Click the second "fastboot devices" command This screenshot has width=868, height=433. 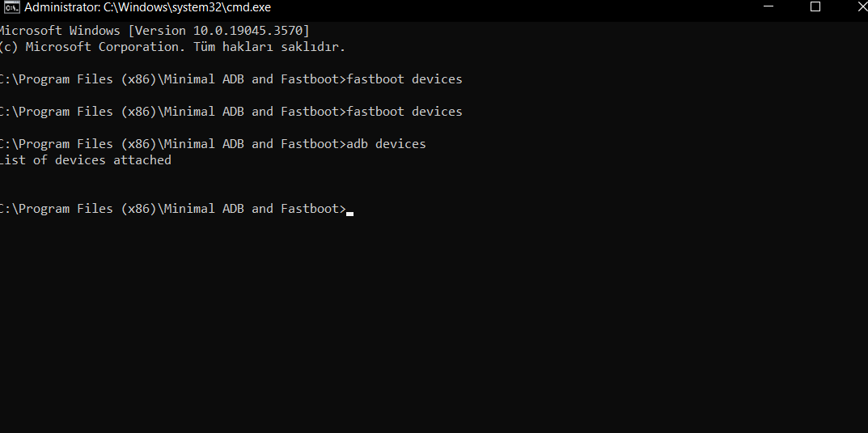coord(404,112)
